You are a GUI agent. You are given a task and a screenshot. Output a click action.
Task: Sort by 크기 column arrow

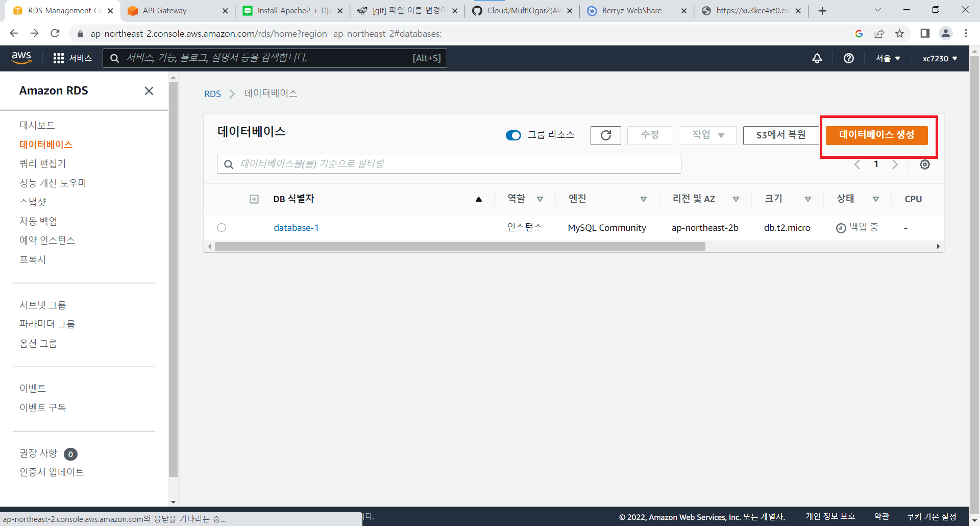pyautogui.click(x=808, y=199)
